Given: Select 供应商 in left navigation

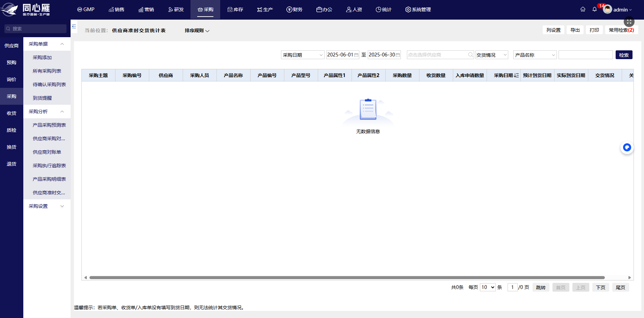Looking at the screenshot, I should [x=11, y=46].
